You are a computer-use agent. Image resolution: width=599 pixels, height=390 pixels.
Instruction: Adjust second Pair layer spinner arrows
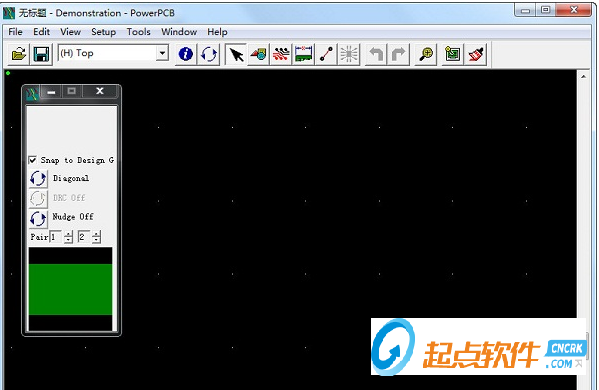97,237
